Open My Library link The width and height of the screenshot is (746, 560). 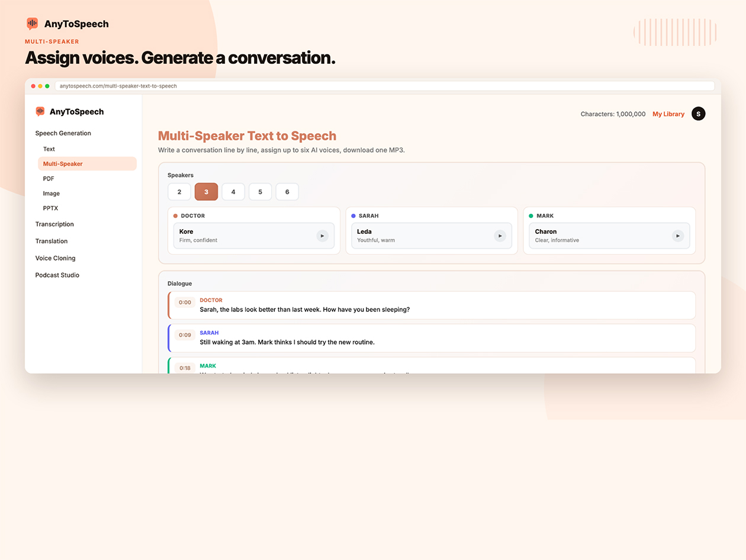coord(668,114)
